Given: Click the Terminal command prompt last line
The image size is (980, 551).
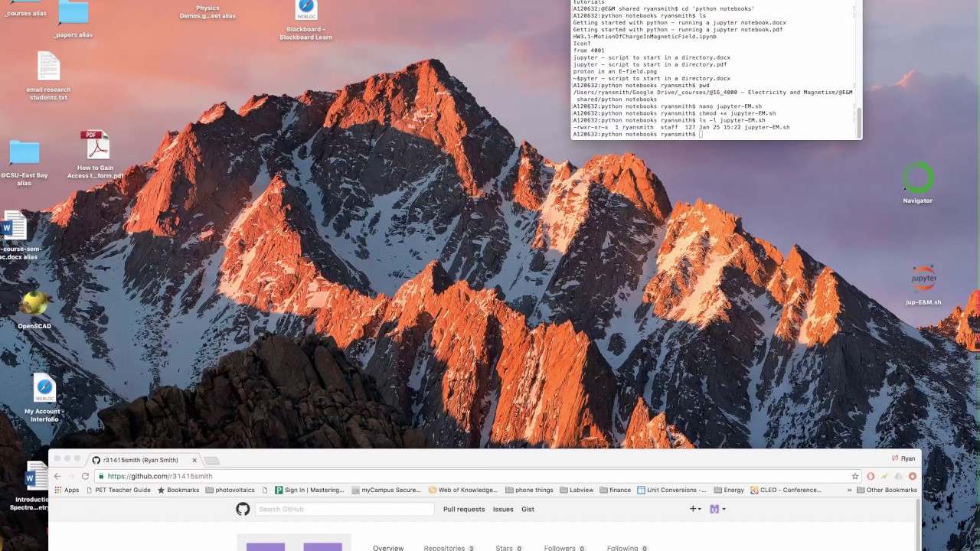Looking at the screenshot, I should click(x=638, y=135).
